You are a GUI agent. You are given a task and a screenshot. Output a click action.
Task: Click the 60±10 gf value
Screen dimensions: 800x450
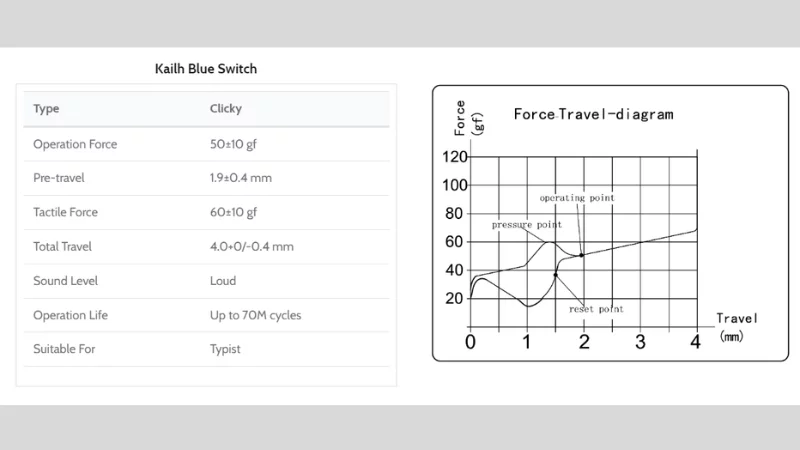point(233,212)
